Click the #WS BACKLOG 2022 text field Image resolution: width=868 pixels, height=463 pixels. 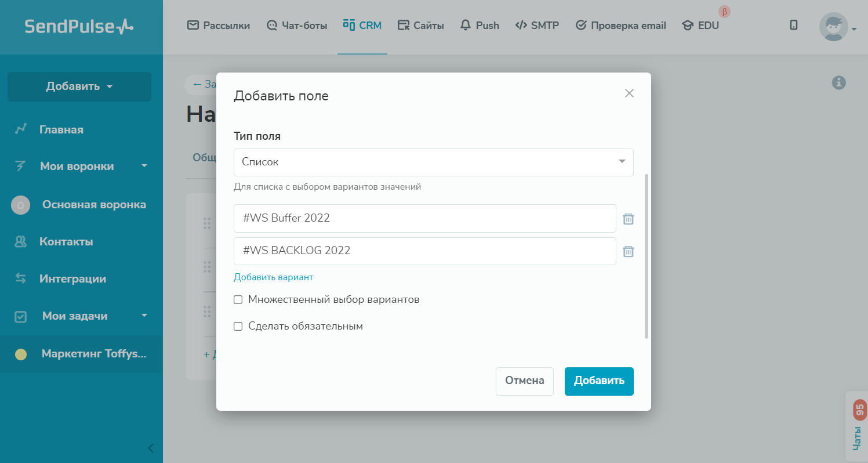424,251
